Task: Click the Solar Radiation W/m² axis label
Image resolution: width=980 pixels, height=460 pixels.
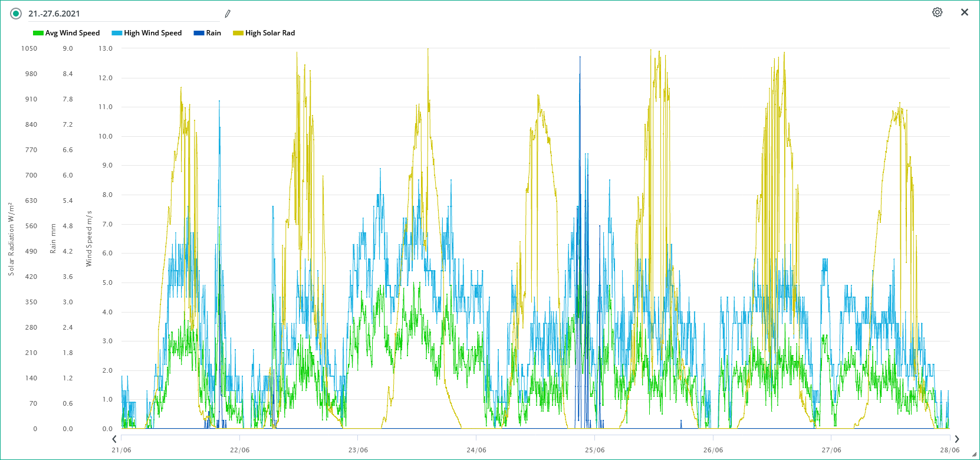Action: 11,239
